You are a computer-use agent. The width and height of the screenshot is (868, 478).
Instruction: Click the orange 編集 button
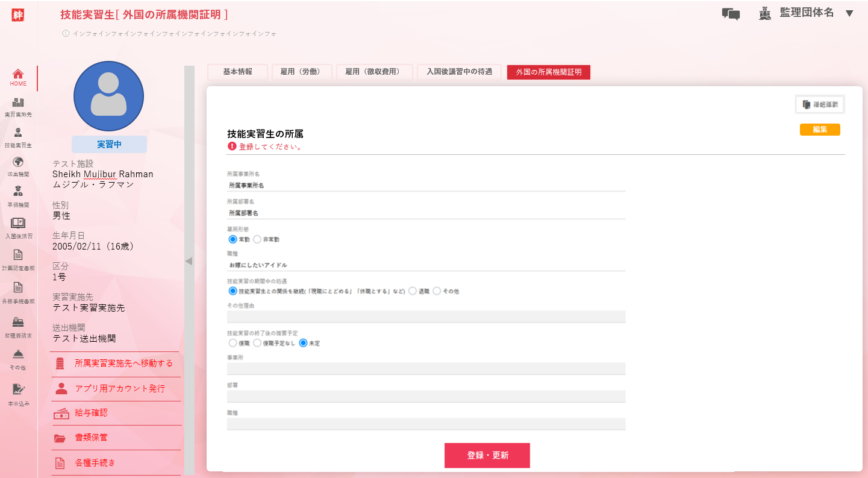pyautogui.click(x=819, y=130)
